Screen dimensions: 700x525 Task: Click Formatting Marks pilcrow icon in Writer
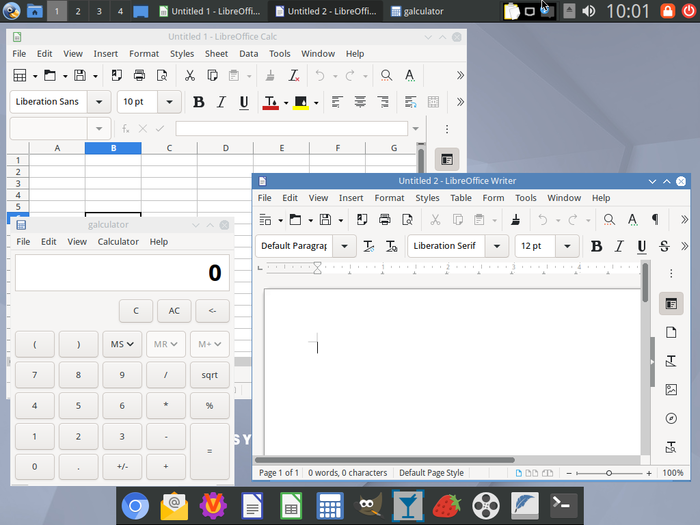(x=655, y=220)
